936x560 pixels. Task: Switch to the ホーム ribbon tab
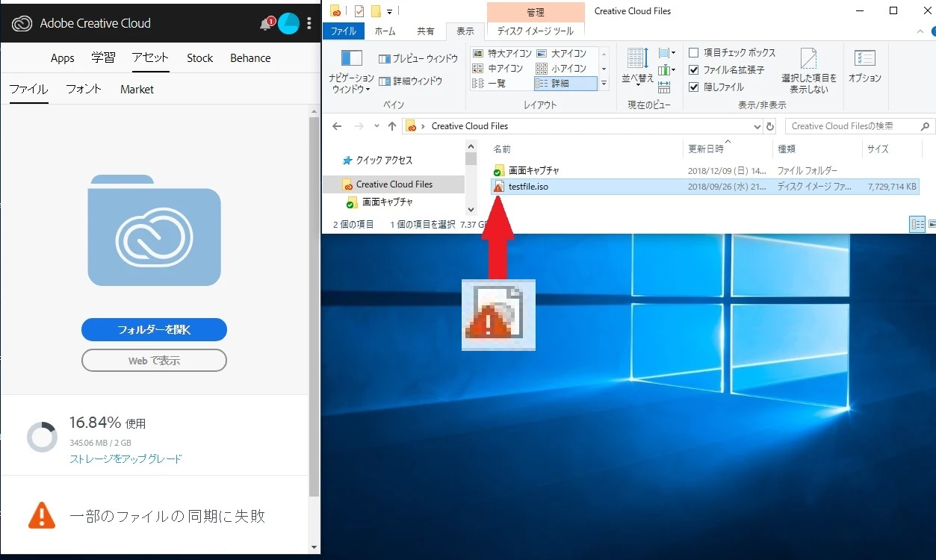pyautogui.click(x=385, y=31)
